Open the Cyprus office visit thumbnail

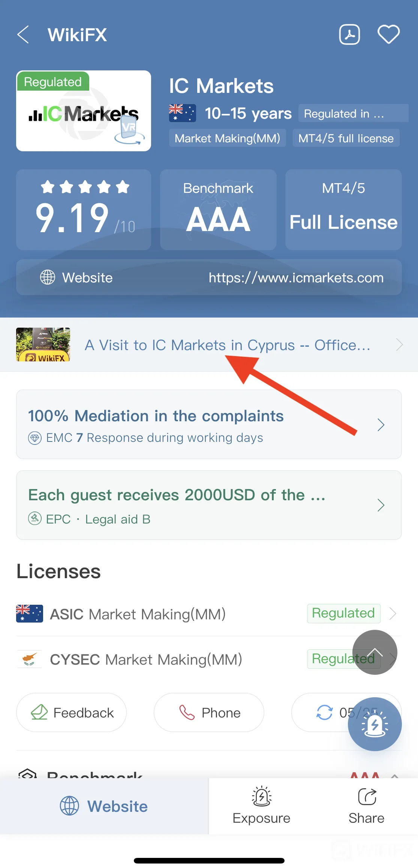pyautogui.click(x=43, y=345)
